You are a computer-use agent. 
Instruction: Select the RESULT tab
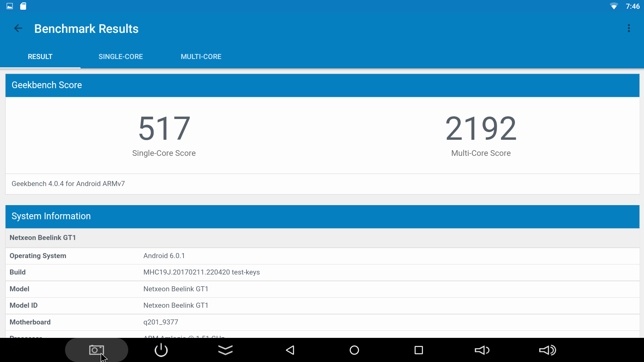click(x=40, y=57)
